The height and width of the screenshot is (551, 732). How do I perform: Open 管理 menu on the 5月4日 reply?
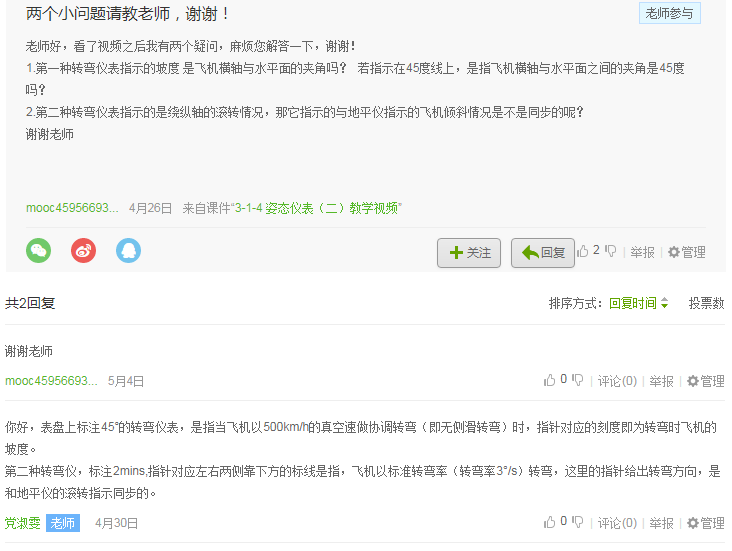click(705, 381)
